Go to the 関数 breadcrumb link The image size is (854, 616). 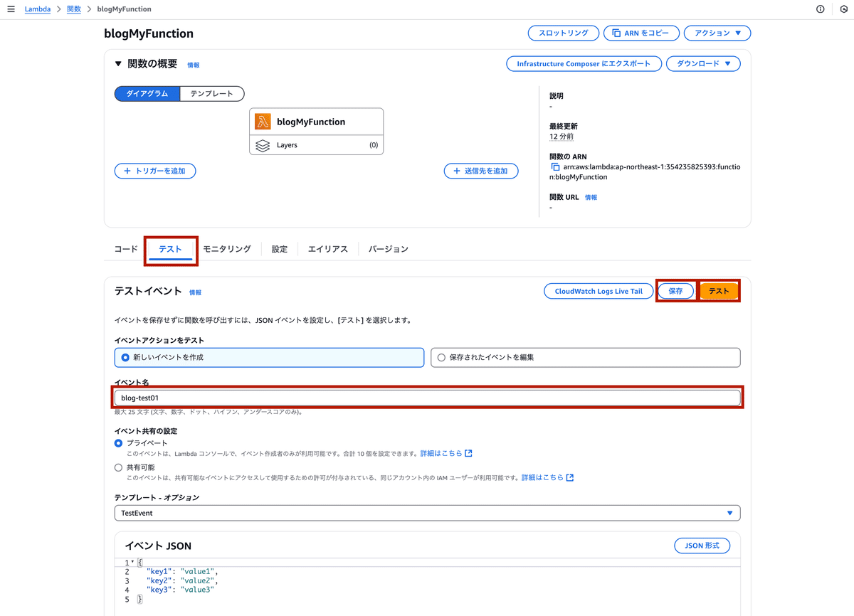pyautogui.click(x=74, y=9)
